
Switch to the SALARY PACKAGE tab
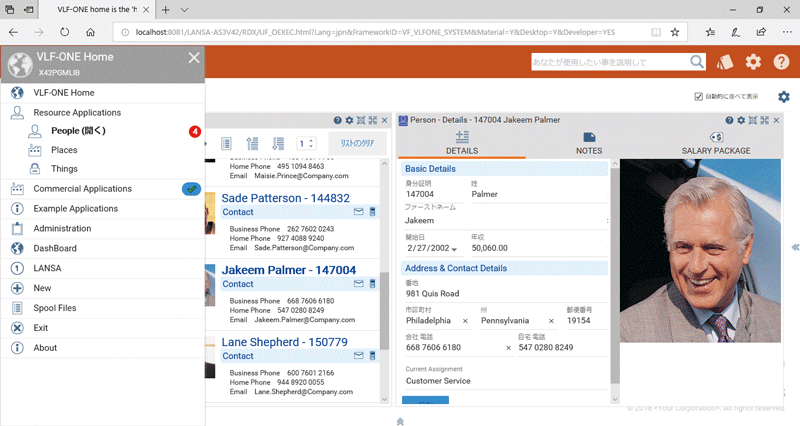[716, 142]
